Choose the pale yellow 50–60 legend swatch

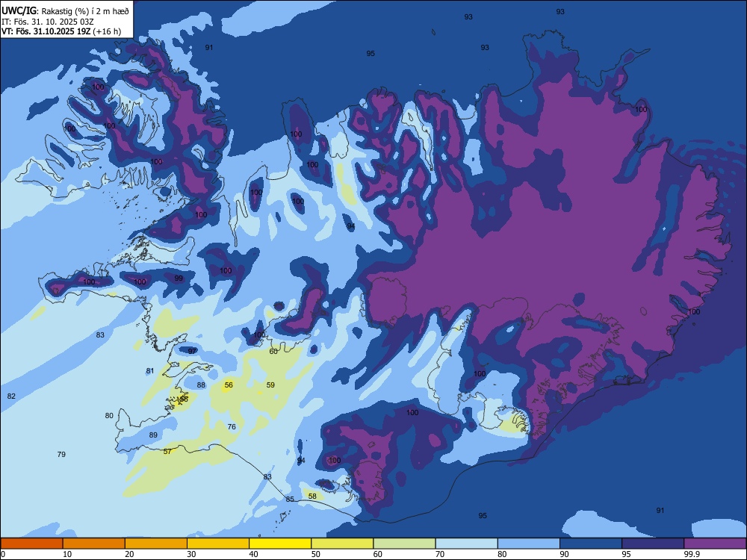(x=343, y=544)
